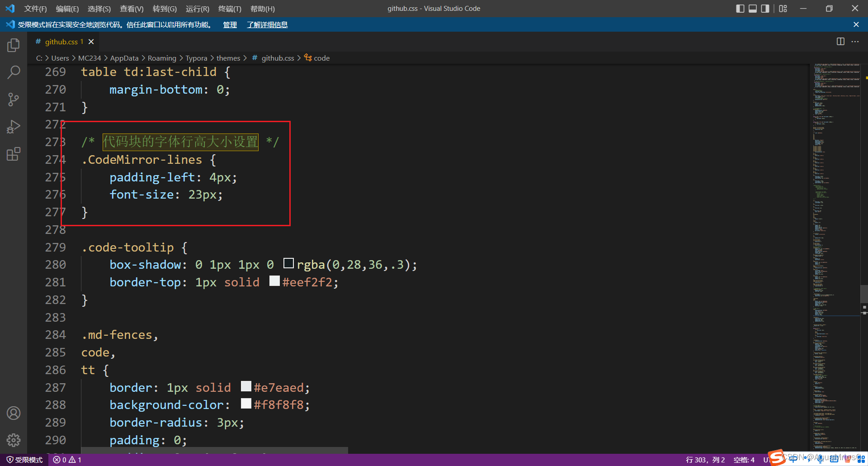
Task: Open the 编辑(E) menu
Action: (x=67, y=9)
